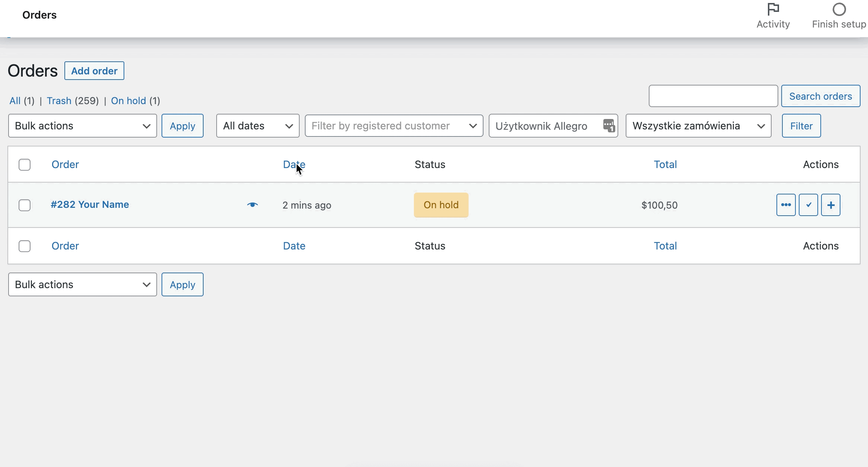Open the Wszystkie zamówienia dropdown

(699, 126)
